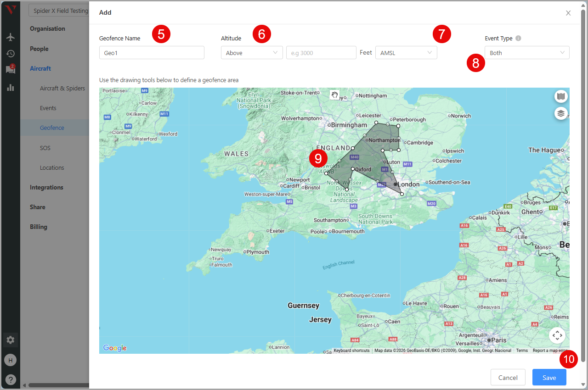Click the Save button
The height and width of the screenshot is (390, 588).
(x=549, y=378)
